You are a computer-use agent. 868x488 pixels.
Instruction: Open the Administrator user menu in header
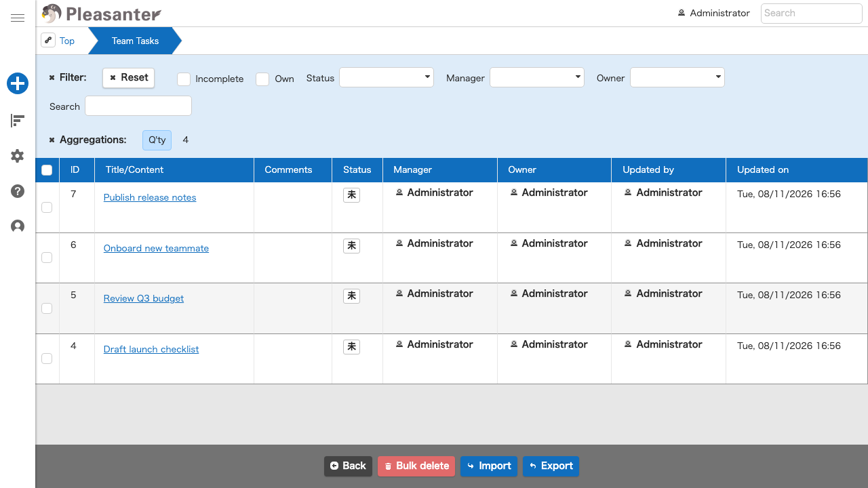713,13
